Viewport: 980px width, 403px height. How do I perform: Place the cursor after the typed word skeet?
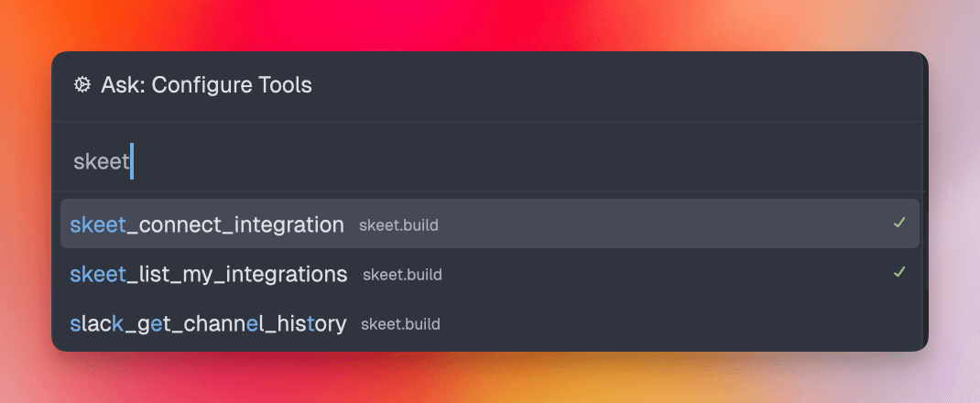coord(131,162)
